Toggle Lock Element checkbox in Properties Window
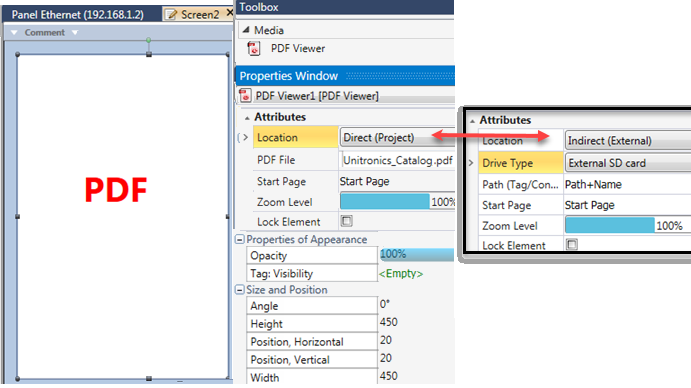This screenshot has height=388, width=691. coord(347,221)
